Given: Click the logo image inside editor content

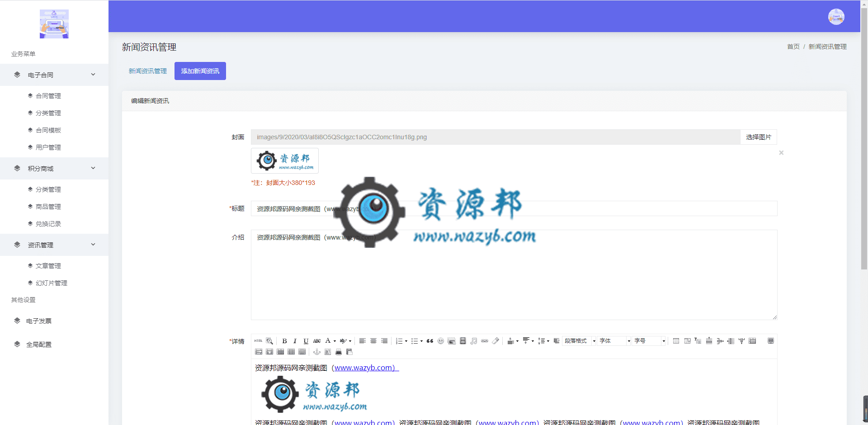Looking at the screenshot, I should (314, 394).
